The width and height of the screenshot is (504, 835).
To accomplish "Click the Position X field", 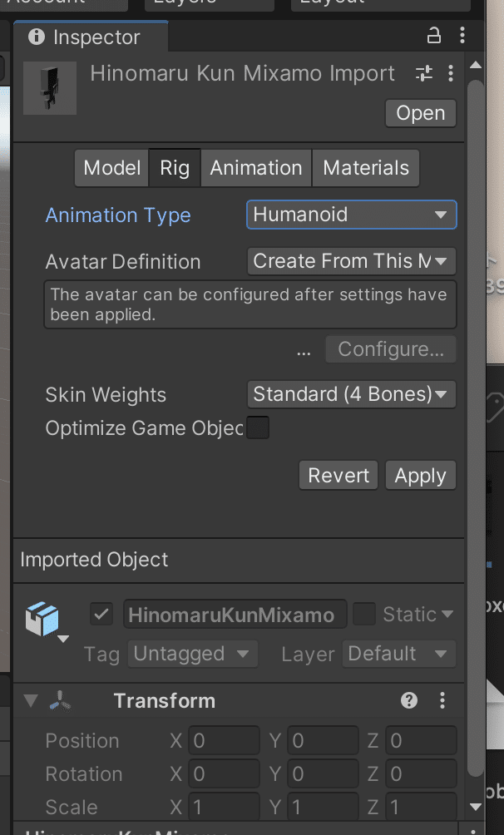I will click(224, 741).
